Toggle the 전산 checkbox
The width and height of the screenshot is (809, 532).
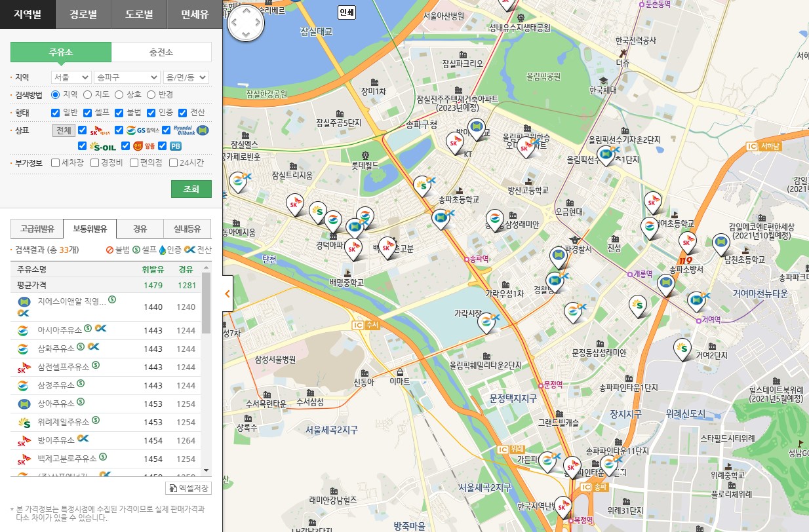[x=183, y=113]
